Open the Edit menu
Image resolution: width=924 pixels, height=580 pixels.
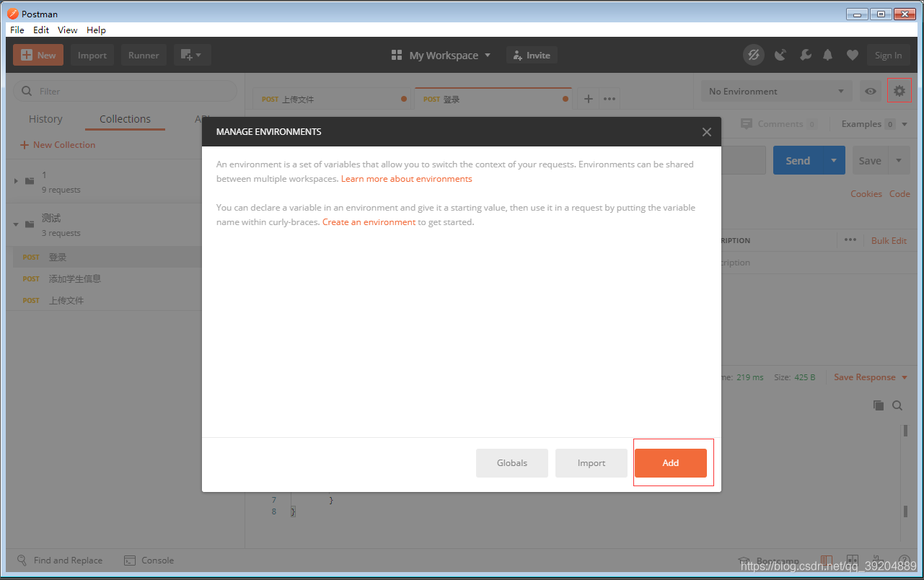click(41, 30)
